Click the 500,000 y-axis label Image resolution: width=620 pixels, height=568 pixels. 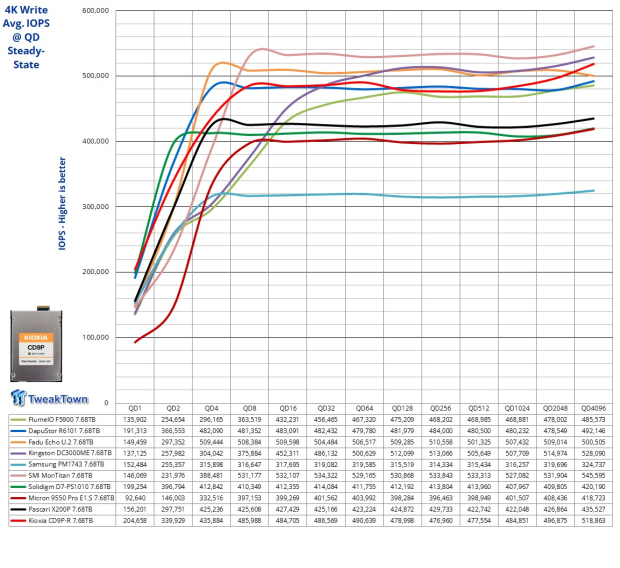tap(96, 76)
